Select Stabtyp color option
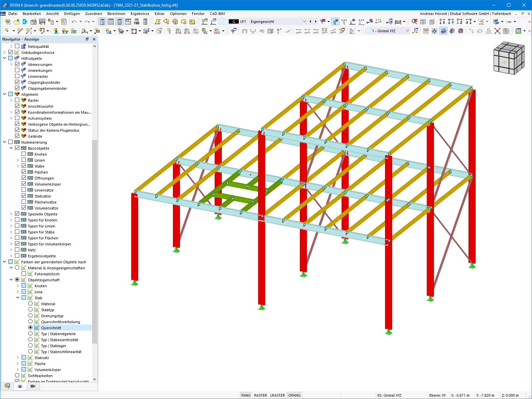Screen dimensions: 532x399 (x=31, y=310)
